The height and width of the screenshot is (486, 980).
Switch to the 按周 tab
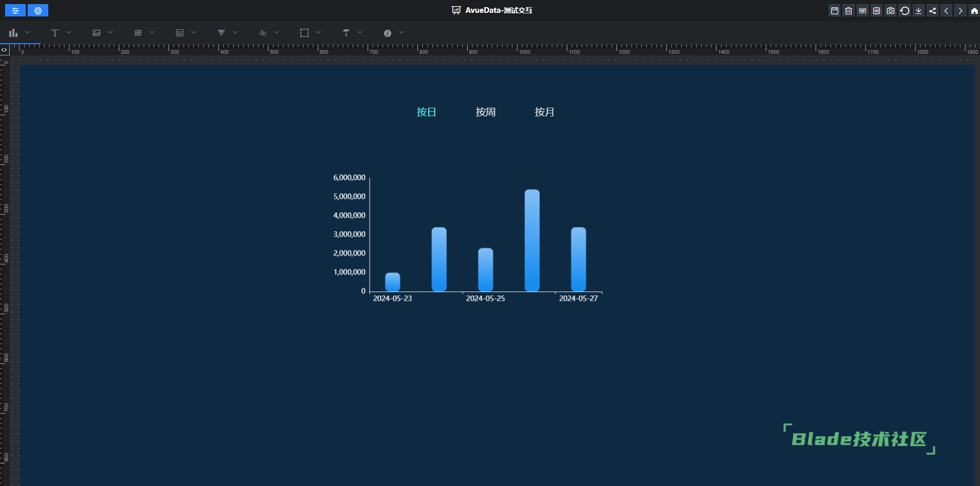[x=485, y=112]
